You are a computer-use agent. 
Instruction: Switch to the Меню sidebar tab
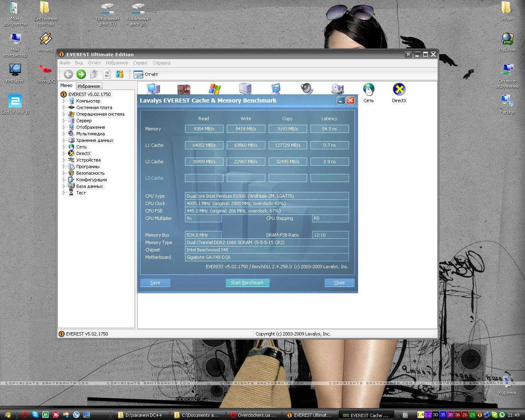coord(66,85)
